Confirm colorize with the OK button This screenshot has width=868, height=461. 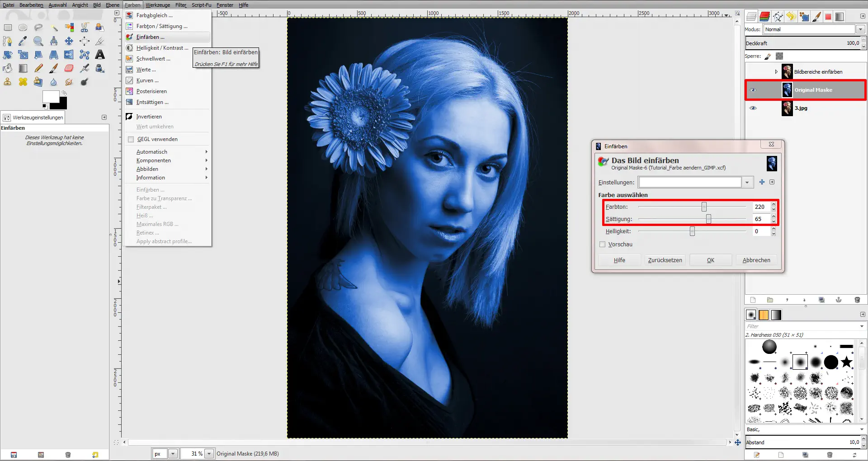(710, 260)
